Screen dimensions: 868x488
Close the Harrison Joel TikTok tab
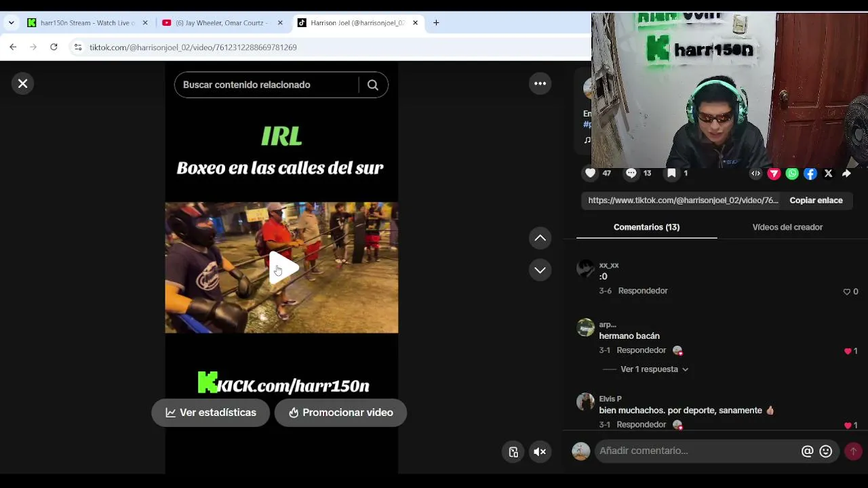[x=415, y=22]
